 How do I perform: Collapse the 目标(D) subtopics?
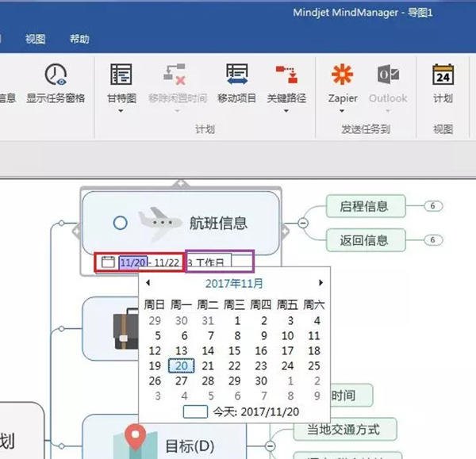click(271, 446)
